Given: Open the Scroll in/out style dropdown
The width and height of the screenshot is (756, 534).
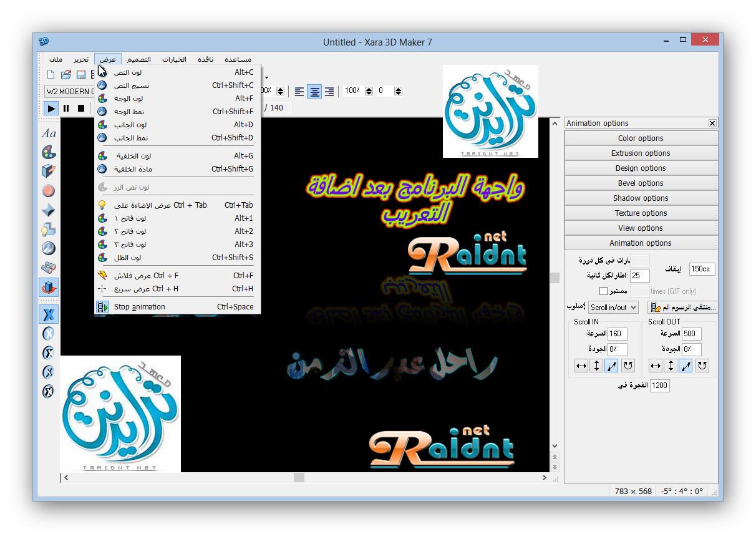Looking at the screenshot, I should [613, 308].
